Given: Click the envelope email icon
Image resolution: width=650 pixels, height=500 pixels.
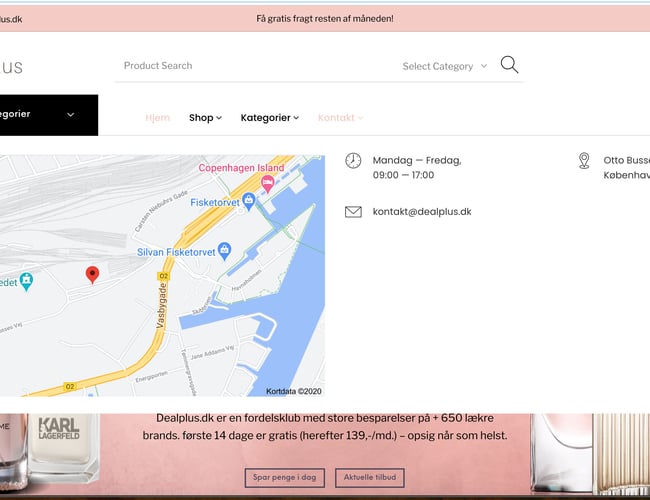Looking at the screenshot, I should (353, 212).
